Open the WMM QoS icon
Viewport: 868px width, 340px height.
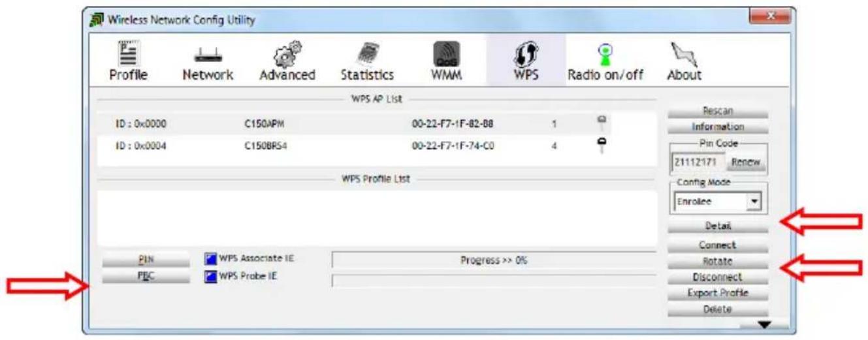point(447,55)
